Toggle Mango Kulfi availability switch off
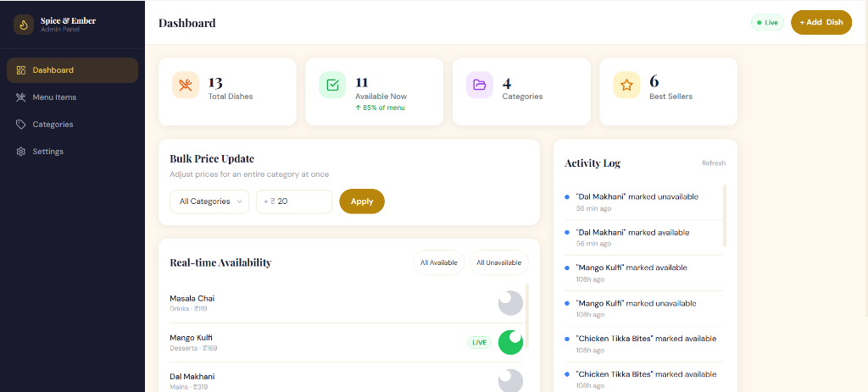868x392 pixels. coord(510,342)
